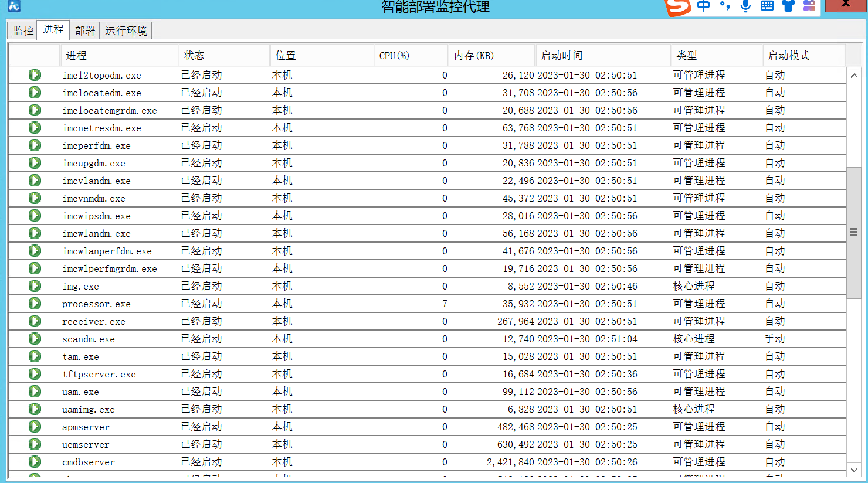Click the green status icon for scandm.exe
The height and width of the screenshot is (483, 868).
tap(35, 338)
